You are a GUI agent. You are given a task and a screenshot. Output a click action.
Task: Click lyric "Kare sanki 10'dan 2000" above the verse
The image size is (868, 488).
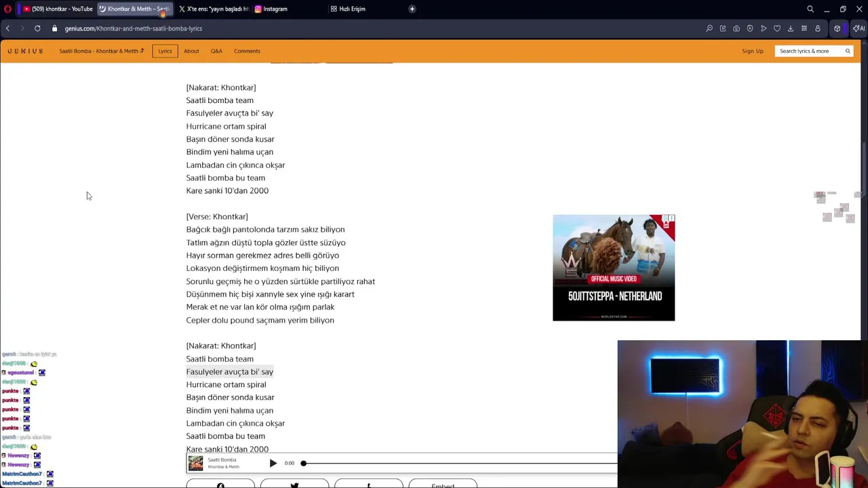227,190
